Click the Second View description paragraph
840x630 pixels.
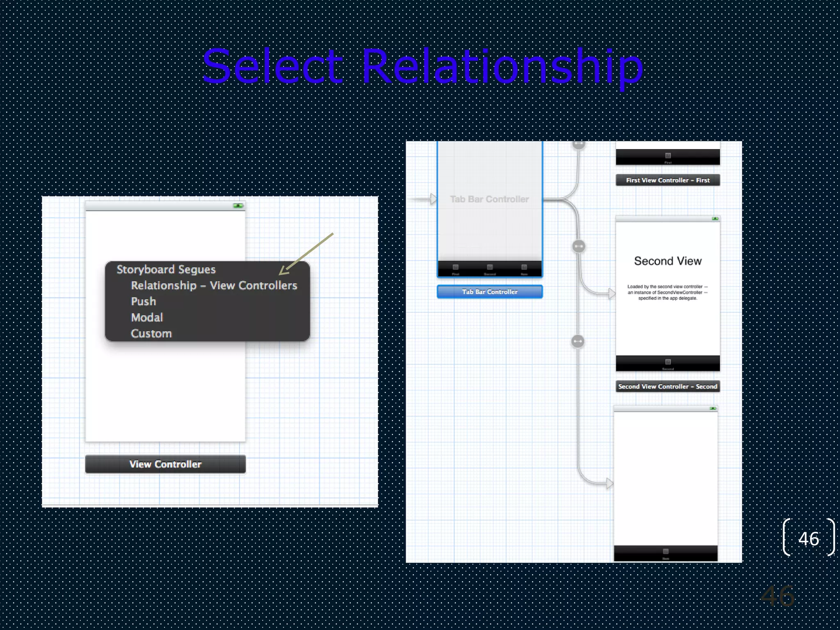point(668,292)
